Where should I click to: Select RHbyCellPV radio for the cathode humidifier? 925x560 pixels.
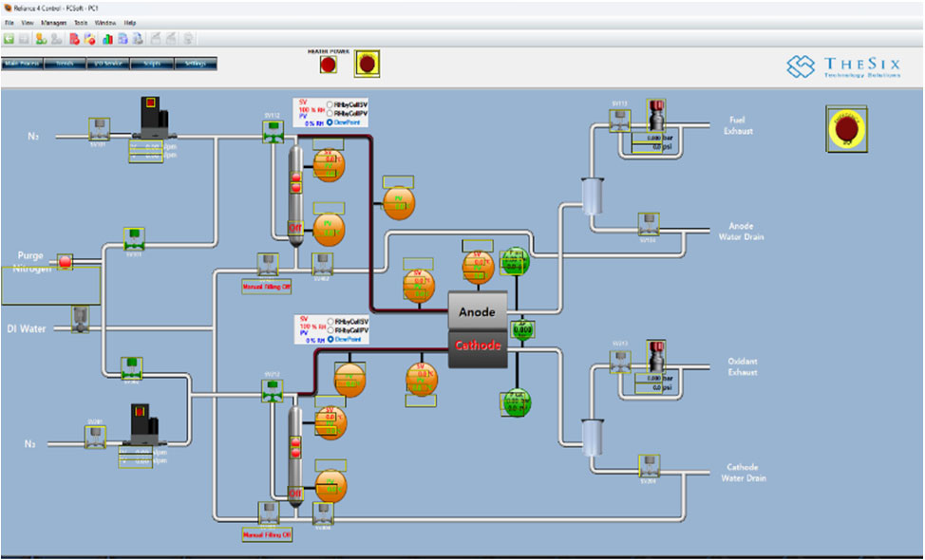(330, 330)
